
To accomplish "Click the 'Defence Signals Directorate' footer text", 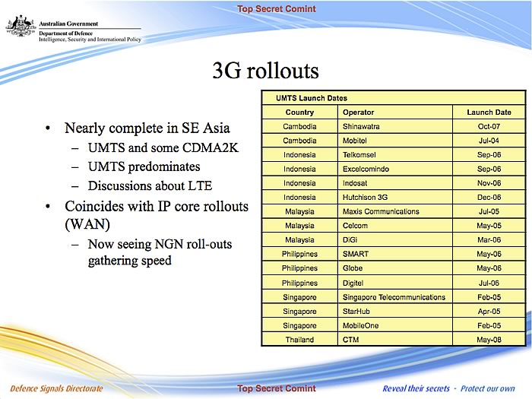I will [56, 388].
